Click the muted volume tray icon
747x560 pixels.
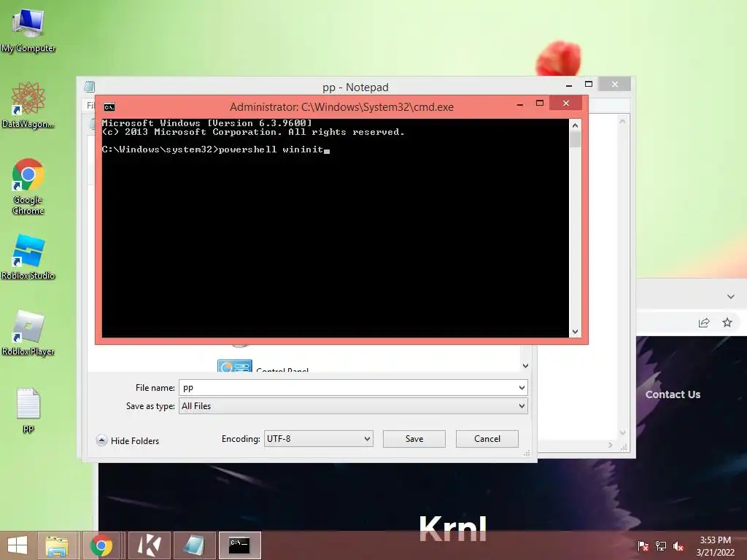[678, 546]
